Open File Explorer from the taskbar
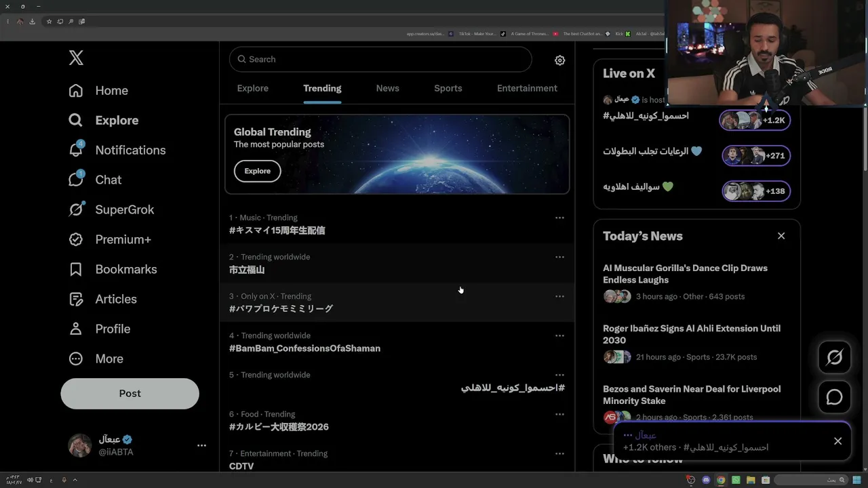This screenshot has height=488, width=868. [751, 480]
